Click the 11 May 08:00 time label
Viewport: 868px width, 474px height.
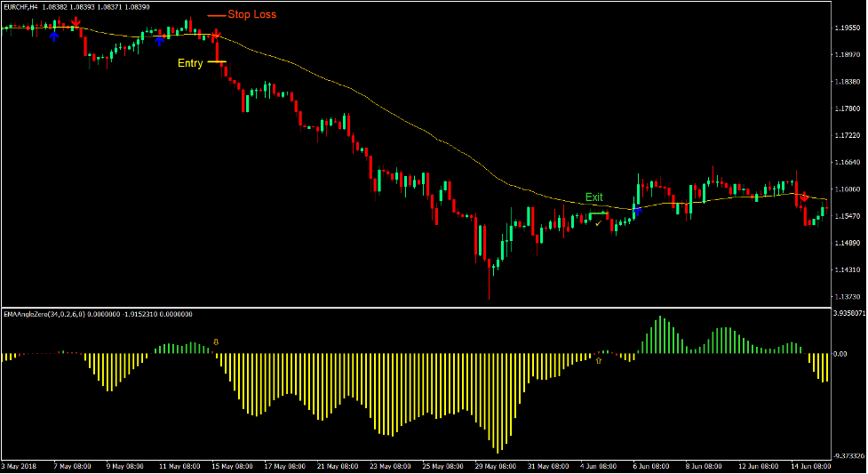click(179, 466)
